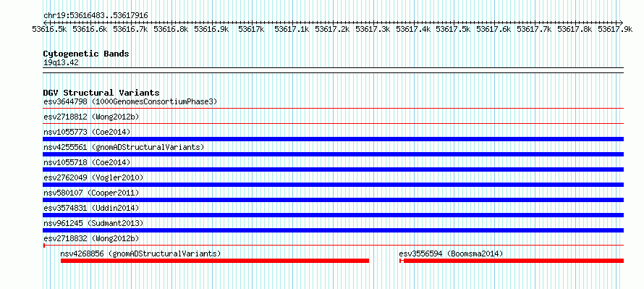This screenshot has height=289, width=644.
Task: Open variant esv3556594 (Boomsma2014) label
Action: click(x=451, y=254)
